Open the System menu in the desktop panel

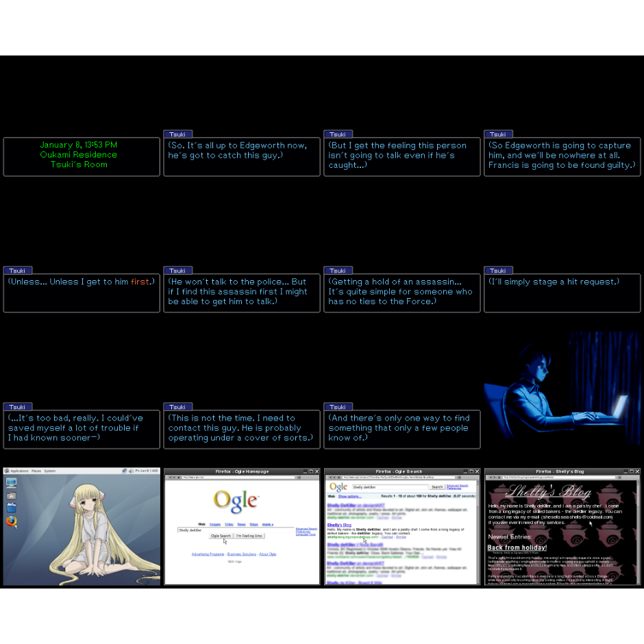pyautogui.click(x=50, y=471)
